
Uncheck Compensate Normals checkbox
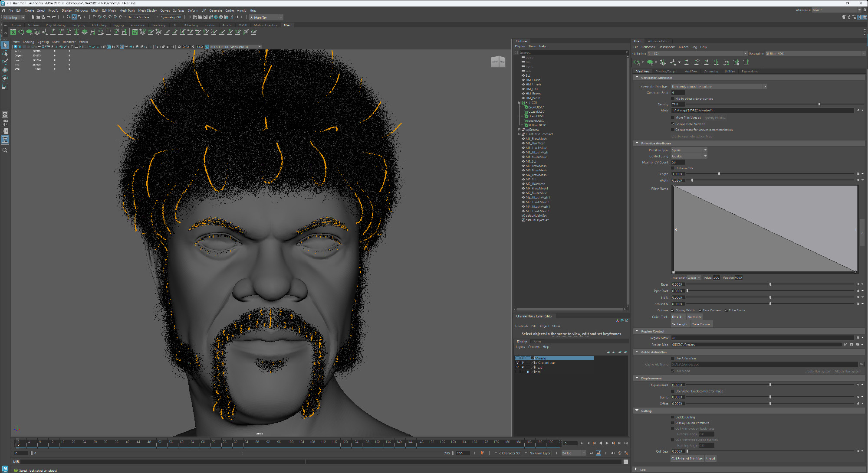[673, 124]
